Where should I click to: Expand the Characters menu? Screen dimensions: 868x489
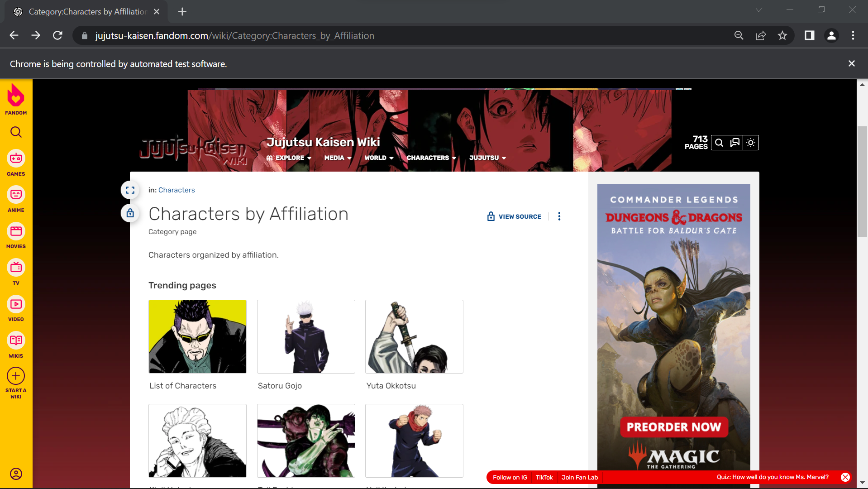click(x=431, y=158)
